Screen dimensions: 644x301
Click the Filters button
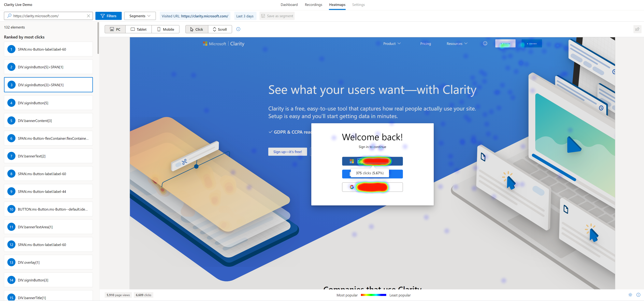point(108,16)
